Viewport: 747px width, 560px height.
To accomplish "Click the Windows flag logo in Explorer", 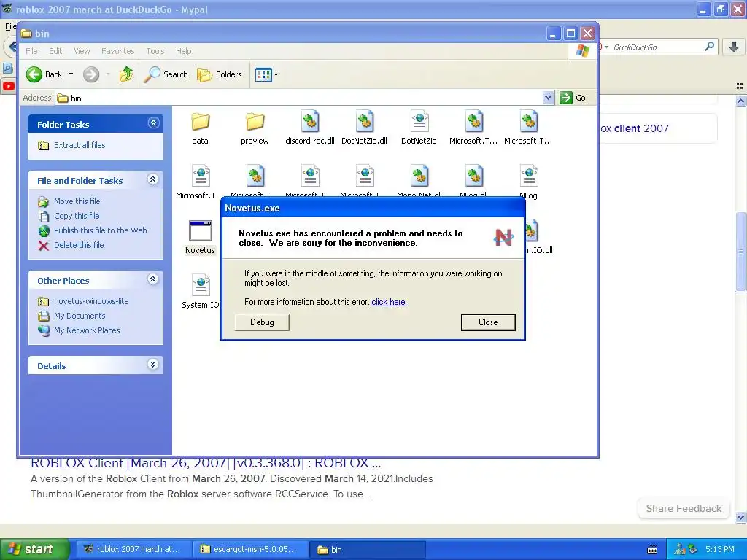I will pyautogui.click(x=582, y=50).
